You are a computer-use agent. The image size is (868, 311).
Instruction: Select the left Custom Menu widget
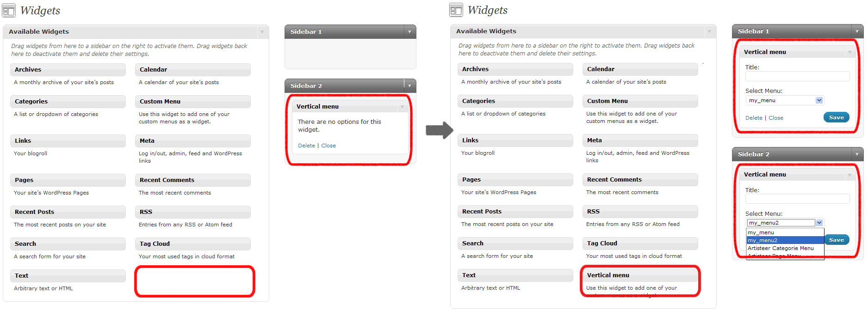(193, 102)
